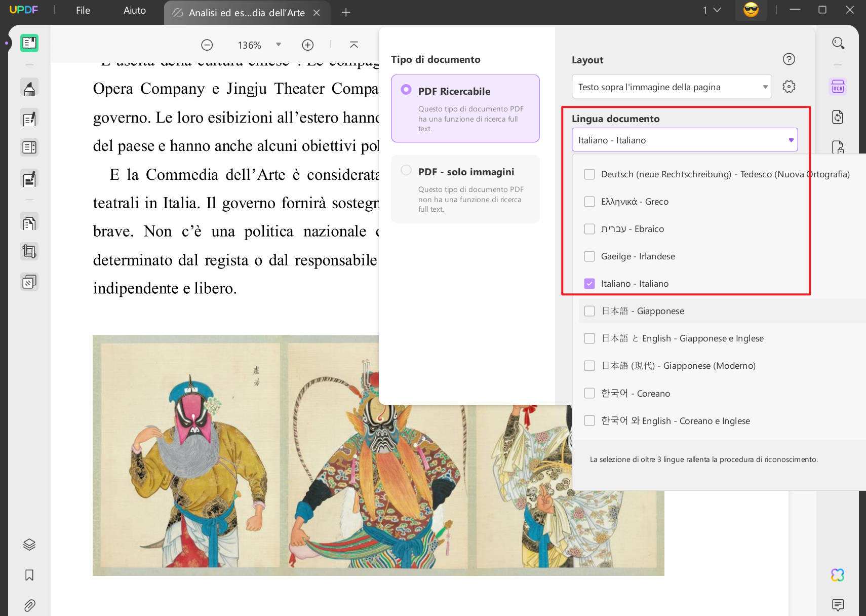The height and width of the screenshot is (616, 866).
Task: Check Giapponese (Moderno) language
Action: (589, 366)
